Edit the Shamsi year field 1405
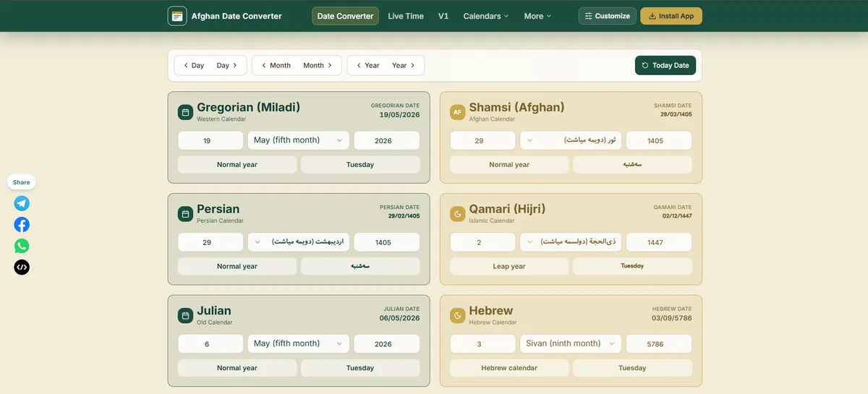Image resolution: width=868 pixels, height=394 pixels. pyautogui.click(x=659, y=140)
